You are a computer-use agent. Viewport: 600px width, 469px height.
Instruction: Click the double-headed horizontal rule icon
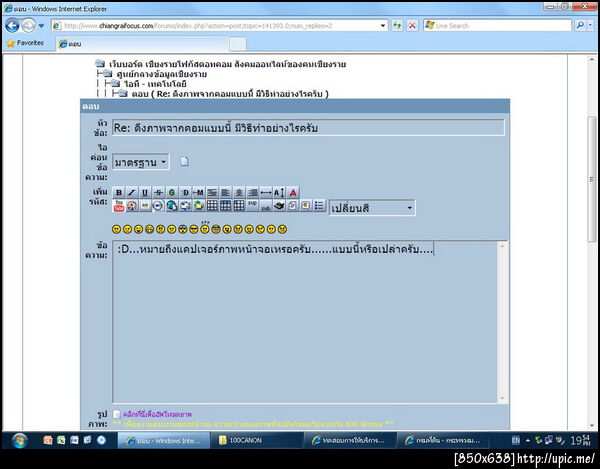pyautogui.click(x=266, y=192)
